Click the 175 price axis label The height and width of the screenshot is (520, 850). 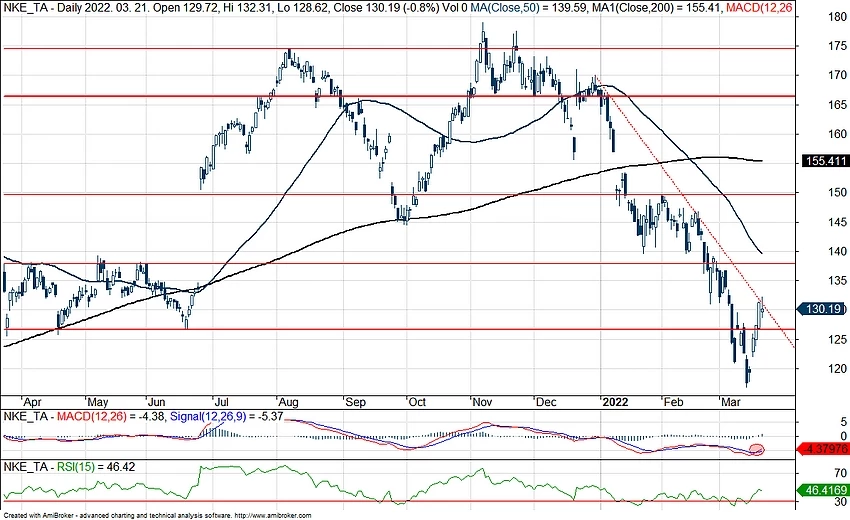click(x=838, y=46)
